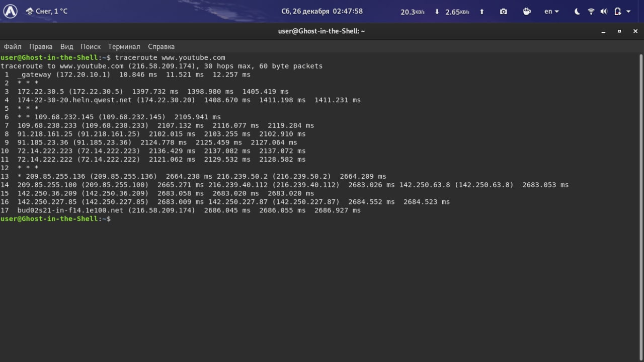The image size is (644, 362).
Task: Open the Терминал menu
Action: click(x=124, y=46)
